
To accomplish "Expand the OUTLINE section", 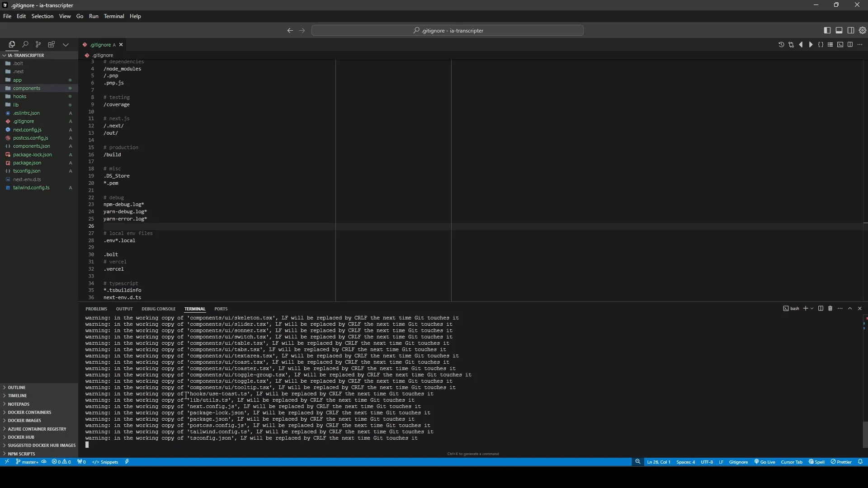I will (x=39, y=388).
